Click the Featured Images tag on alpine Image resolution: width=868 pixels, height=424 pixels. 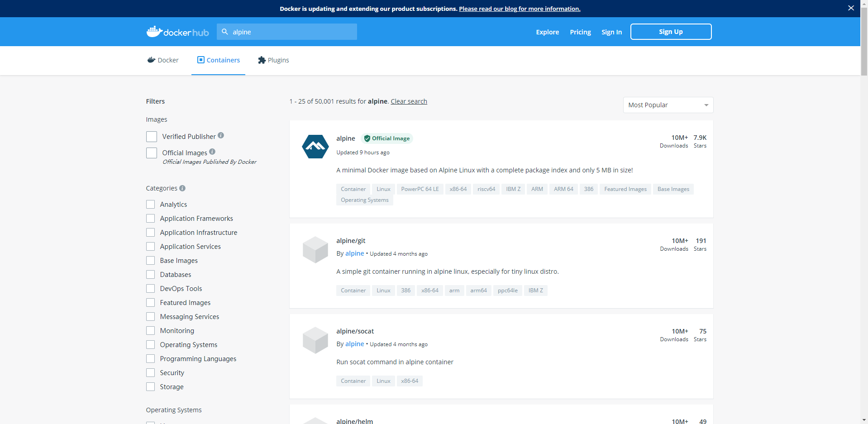point(625,189)
